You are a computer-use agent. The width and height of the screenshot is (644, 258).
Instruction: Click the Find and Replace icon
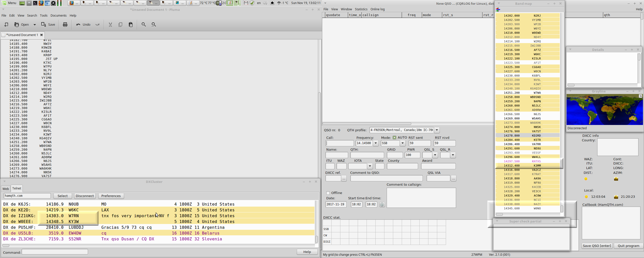click(154, 24)
